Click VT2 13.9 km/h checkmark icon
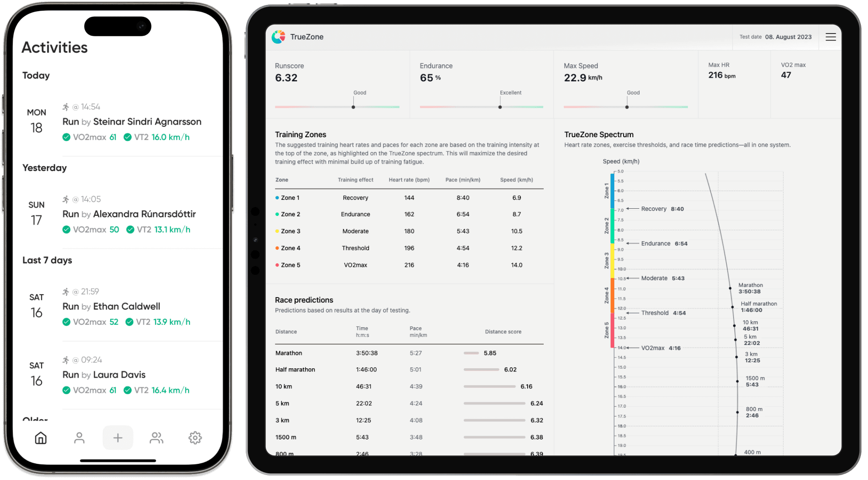Viewport: 868px width, 480px height. tap(129, 322)
